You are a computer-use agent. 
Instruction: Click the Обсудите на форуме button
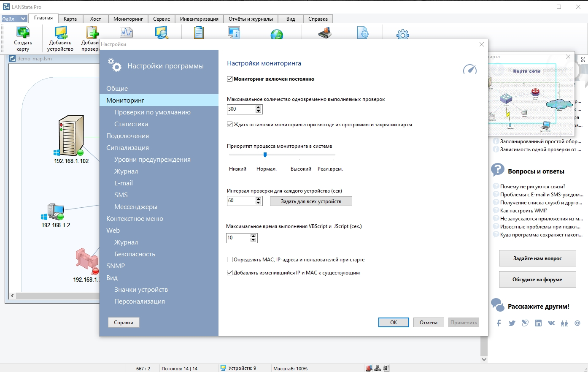pos(537,280)
